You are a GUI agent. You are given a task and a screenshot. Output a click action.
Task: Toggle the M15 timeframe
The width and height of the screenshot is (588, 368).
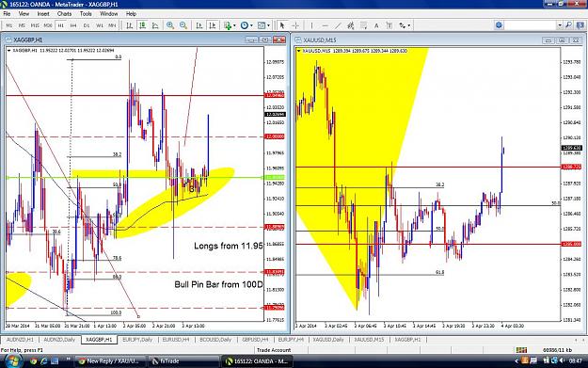pyautogui.click(x=35, y=25)
